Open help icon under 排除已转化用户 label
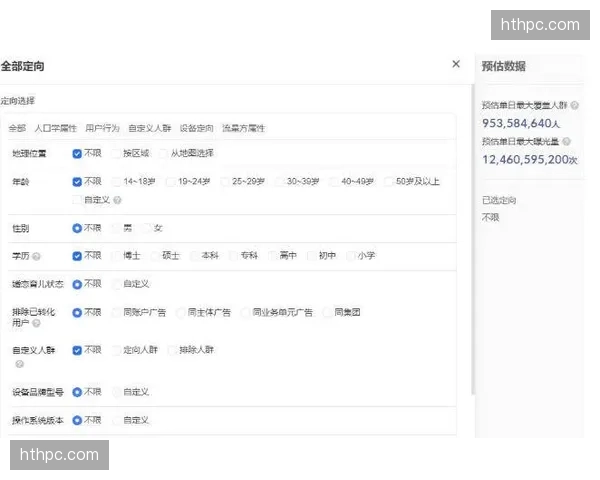The width and height of the screenshot is (600, 480). [36, 323]
